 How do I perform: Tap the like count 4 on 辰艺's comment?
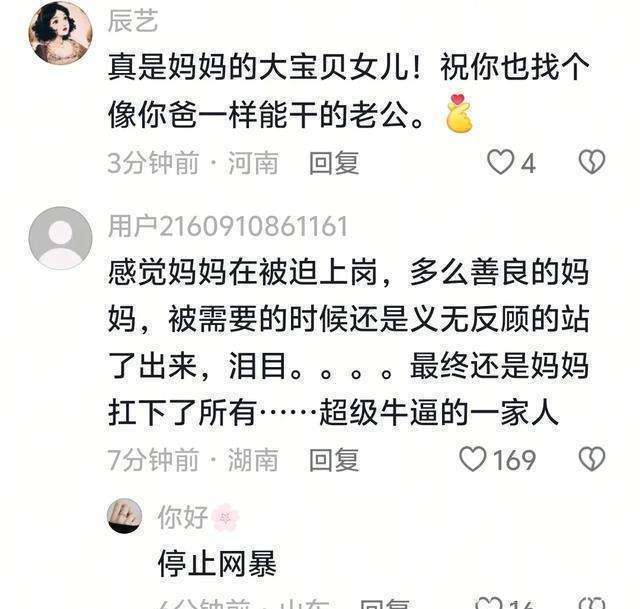528,164
